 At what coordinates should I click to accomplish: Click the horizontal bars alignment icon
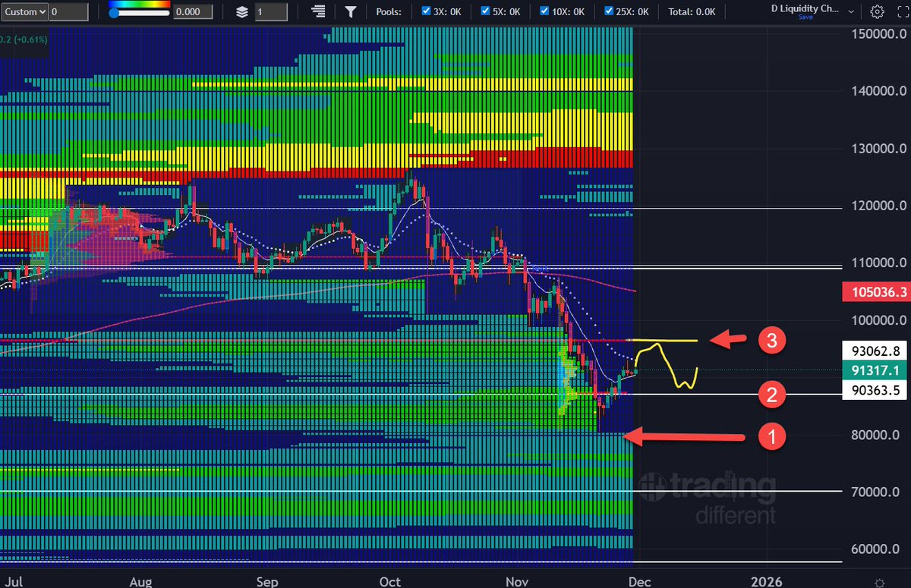[x=317, y=11]
